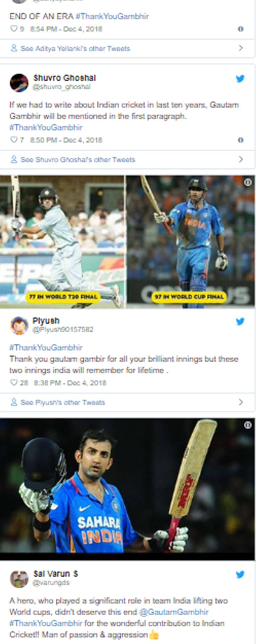Screen dimensions: 257x644
Task: Open See Piyush's other Tweets link
Action: coord(63,402)
